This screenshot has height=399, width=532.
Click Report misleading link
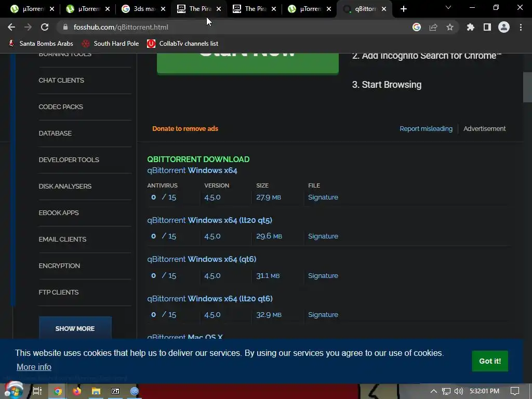(426, 129)
